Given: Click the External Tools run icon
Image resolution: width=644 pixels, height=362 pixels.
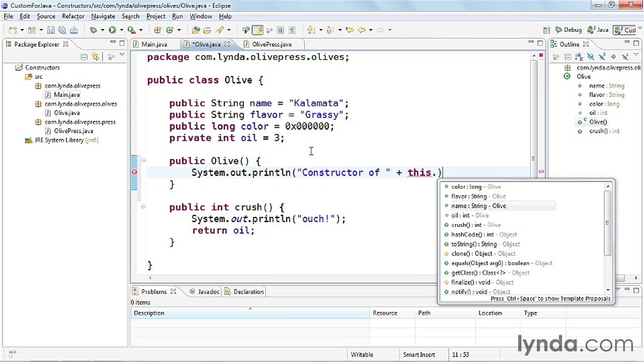Looking at the screenshot, I should click(131, 30).
